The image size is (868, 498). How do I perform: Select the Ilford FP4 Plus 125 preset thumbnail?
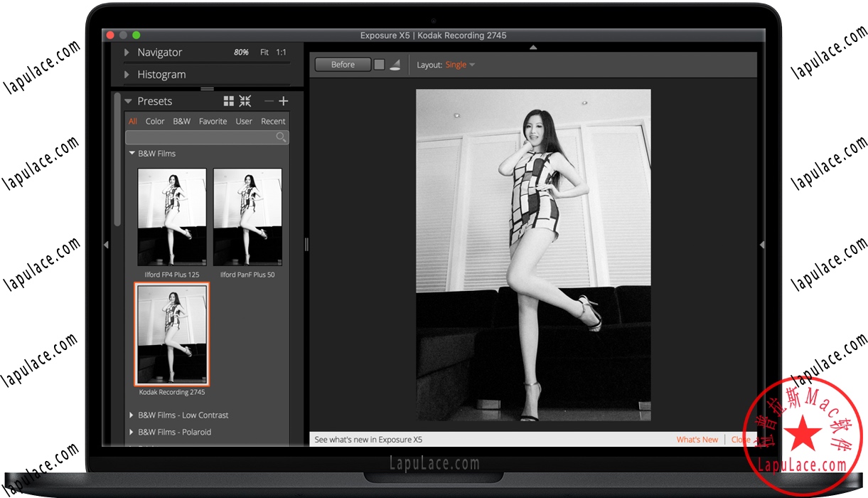click(171, 217)
